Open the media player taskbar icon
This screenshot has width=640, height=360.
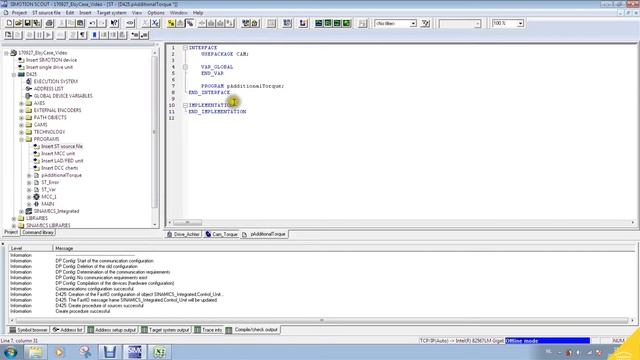click(60, 352)
